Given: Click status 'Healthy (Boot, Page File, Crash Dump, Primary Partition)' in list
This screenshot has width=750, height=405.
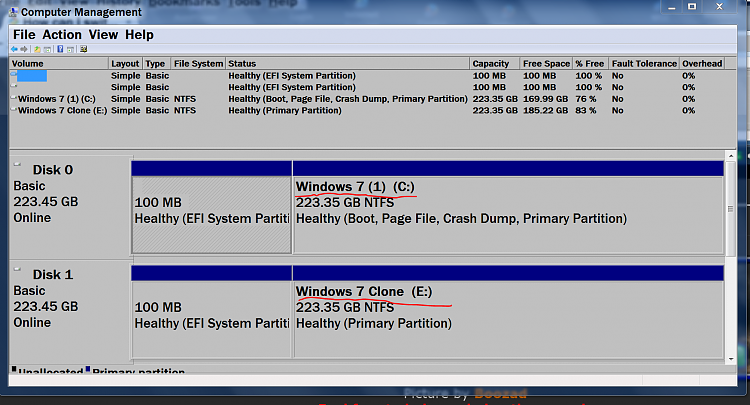Looking at the screenshot, I should (348, 99).
